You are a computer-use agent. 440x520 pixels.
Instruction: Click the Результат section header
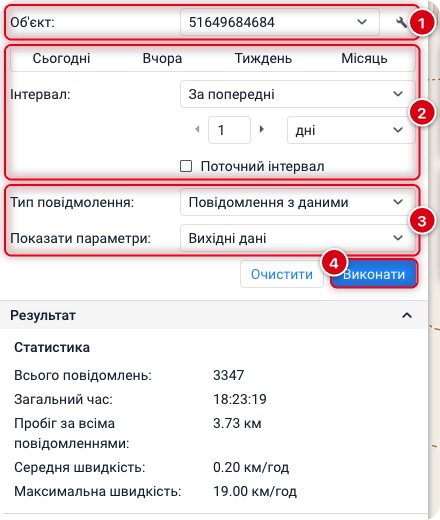[214, 315]
